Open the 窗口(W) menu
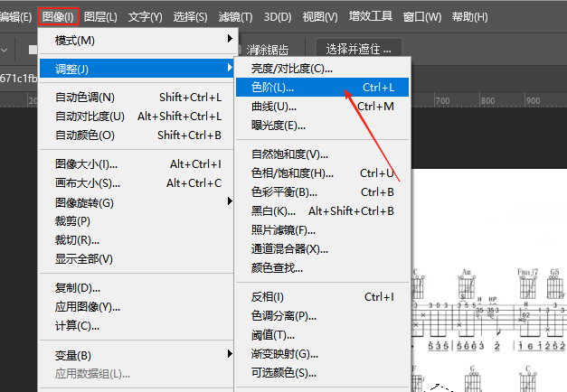Image resolution: width=567 pixels, height=392 pixels. point(422,16)
